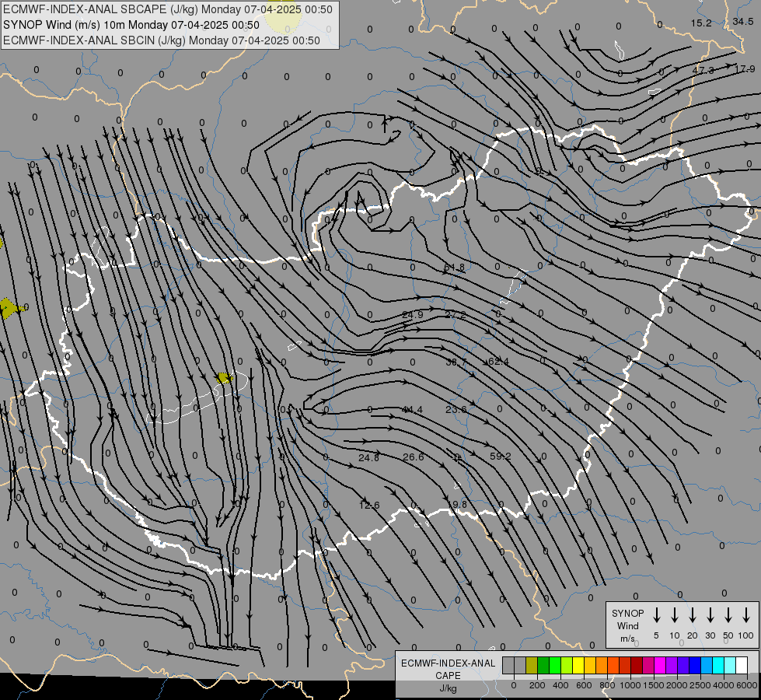This screenshot has height=700, width=761.
Task: Pick the bright green CAPE legend swatch
Action: pyautogui.click(x=555, y=665)
